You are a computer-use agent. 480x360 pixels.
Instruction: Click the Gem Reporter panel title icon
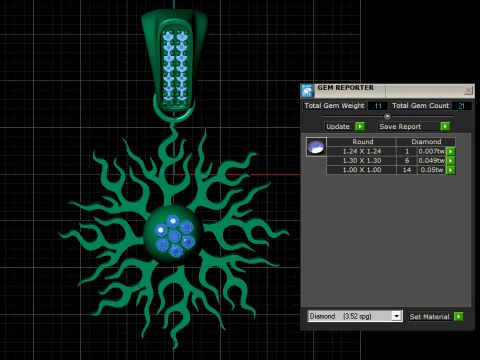pyautogui.click(x=307, y=91)
